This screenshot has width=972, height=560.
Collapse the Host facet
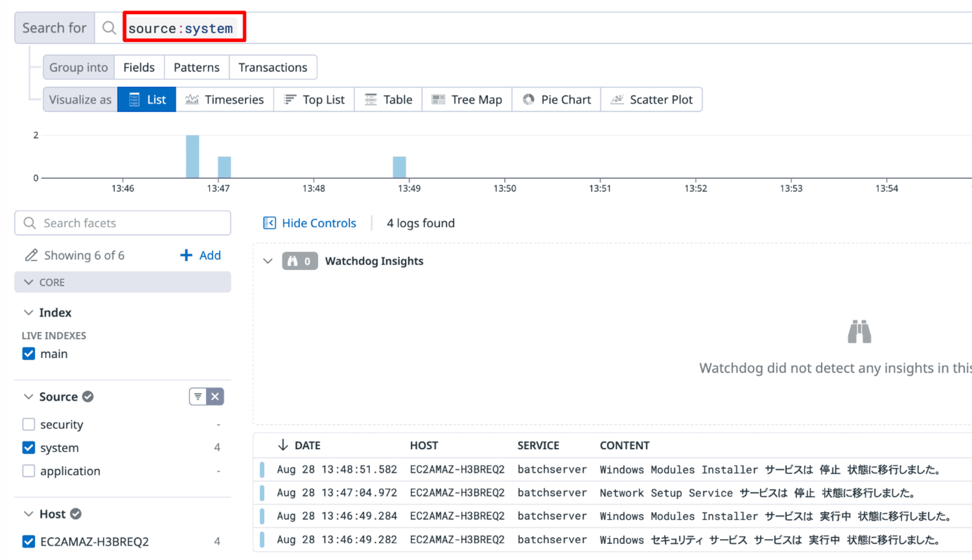29,514
